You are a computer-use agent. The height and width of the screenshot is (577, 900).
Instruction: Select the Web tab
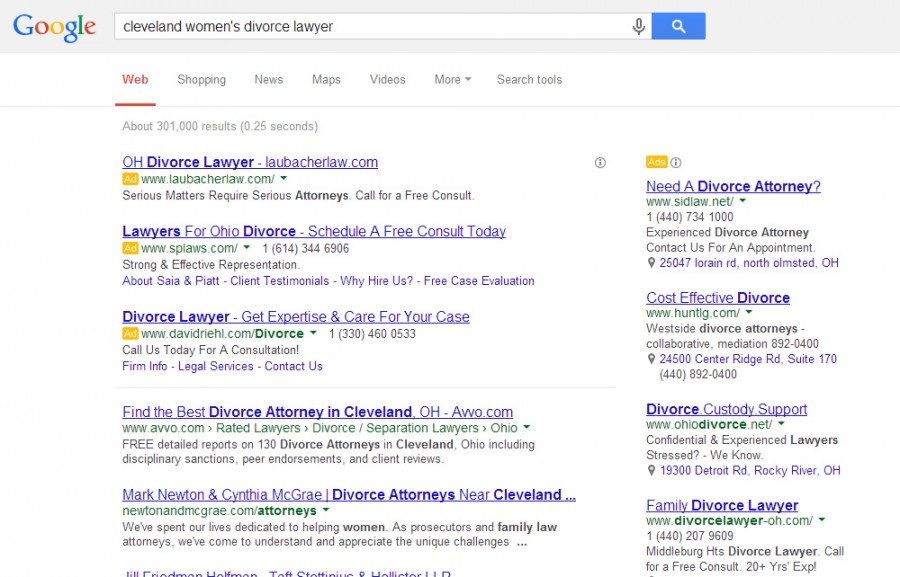click(x=135, y=80)
